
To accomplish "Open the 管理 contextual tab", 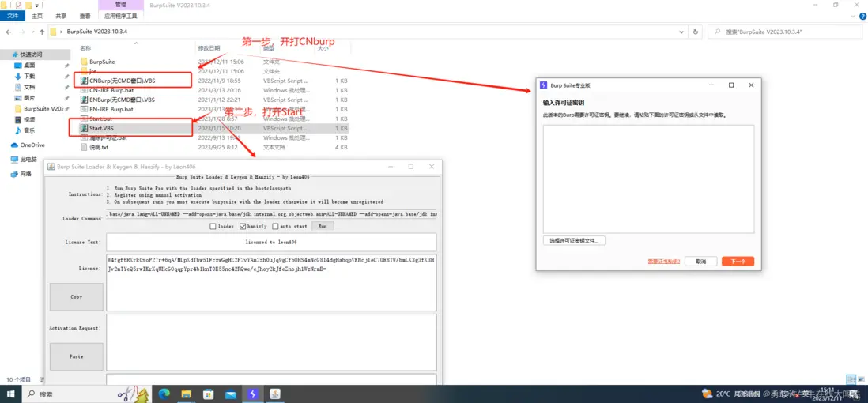I will [120, 5].
